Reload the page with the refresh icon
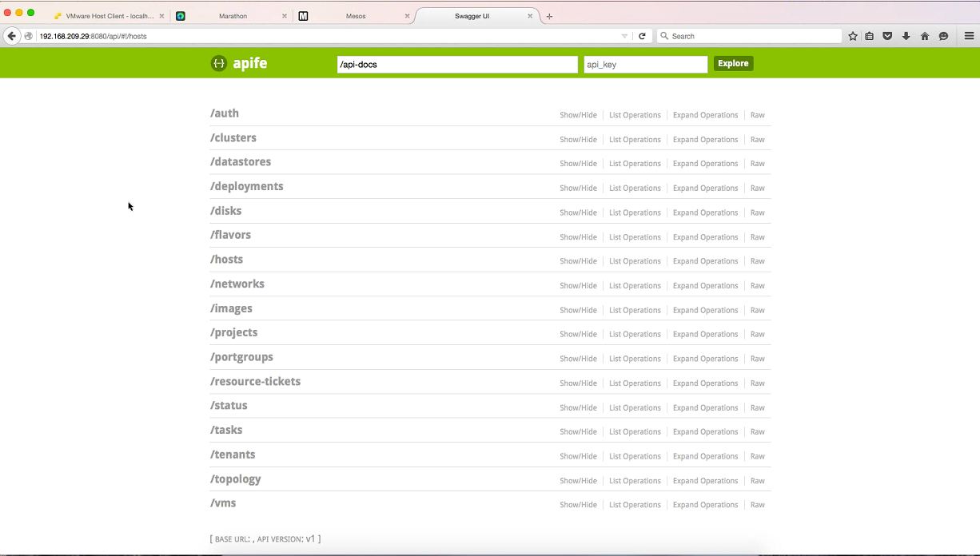Viewport: 980px width, 556px height. click(x=641, y=36)
